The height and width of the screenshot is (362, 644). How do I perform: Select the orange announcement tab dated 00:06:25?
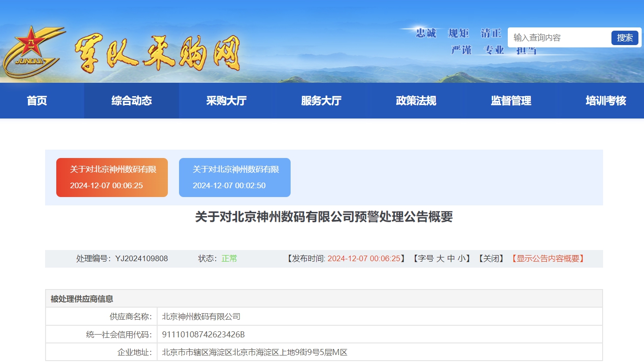(112, 178)
